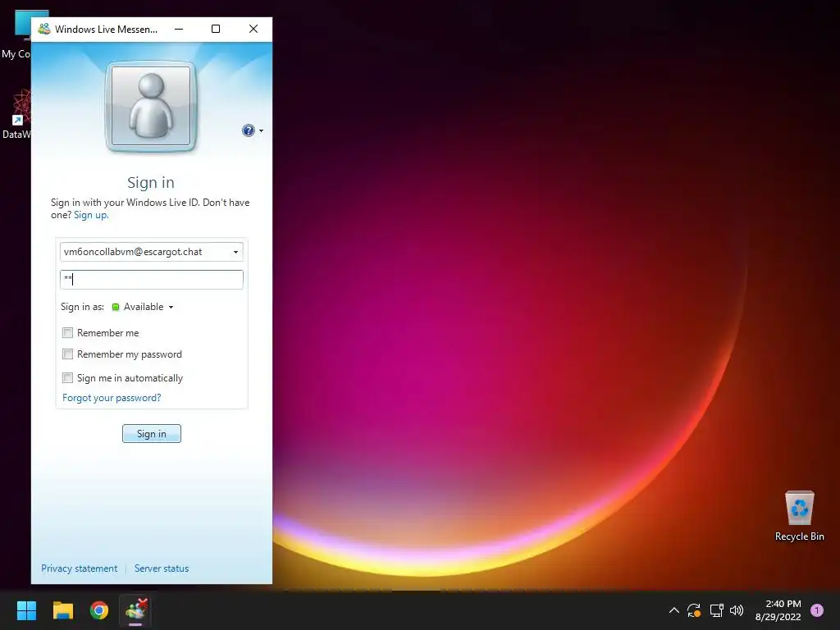Maximize the Windows Live Messenger window
840x630 pixels.
216,29
